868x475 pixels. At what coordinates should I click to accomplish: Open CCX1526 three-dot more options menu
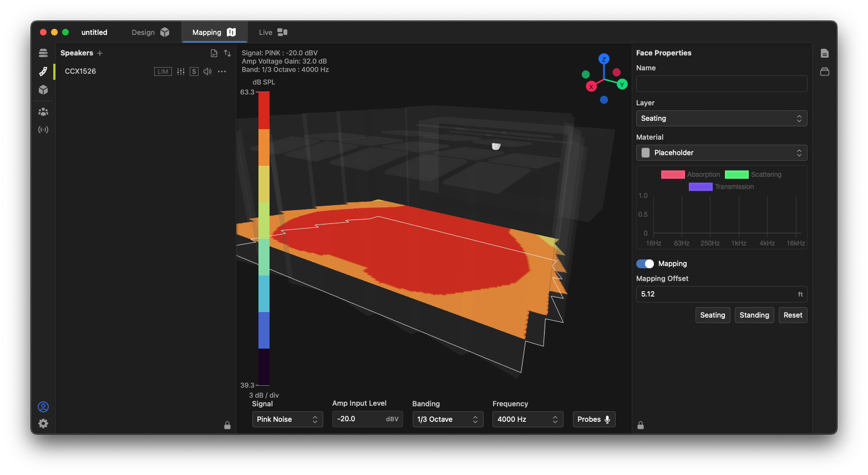(x=222, y=71)
